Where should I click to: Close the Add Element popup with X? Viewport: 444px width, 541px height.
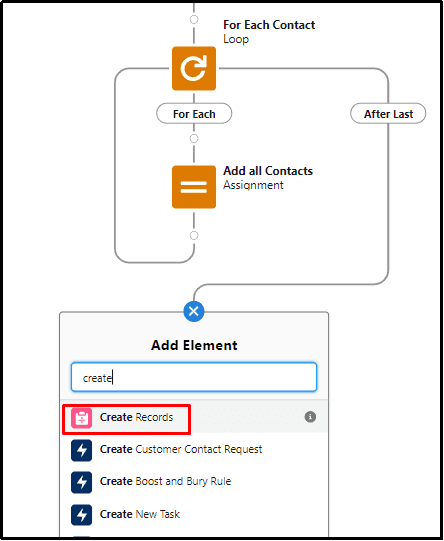point(194,311)
